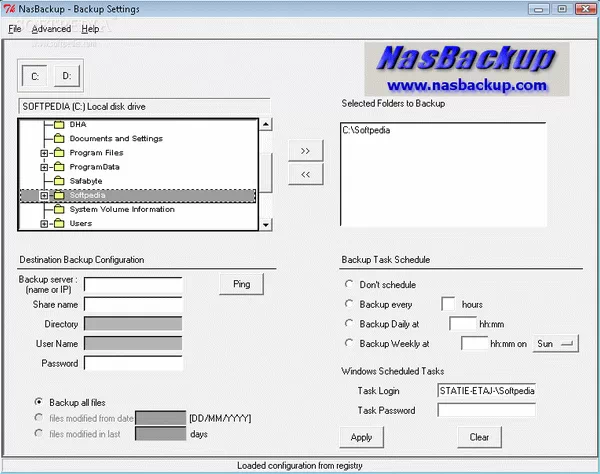Expand the Softpedia tree node
The width and height of the screenshot is (600, 474).
coord(44,195)
